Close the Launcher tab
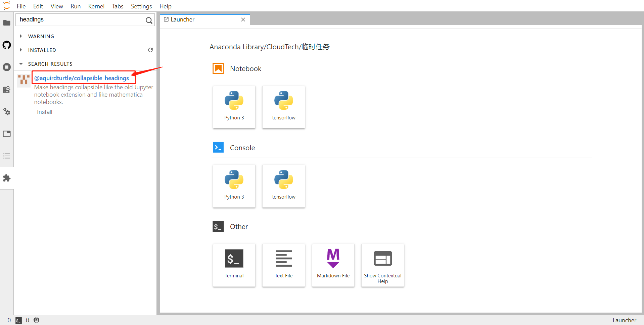This screenshot has height=325, width=644. [243, 19]
